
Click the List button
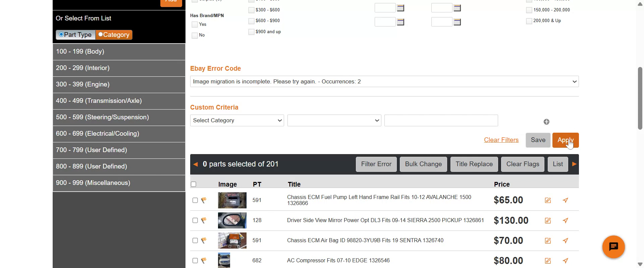coord(558,164)
